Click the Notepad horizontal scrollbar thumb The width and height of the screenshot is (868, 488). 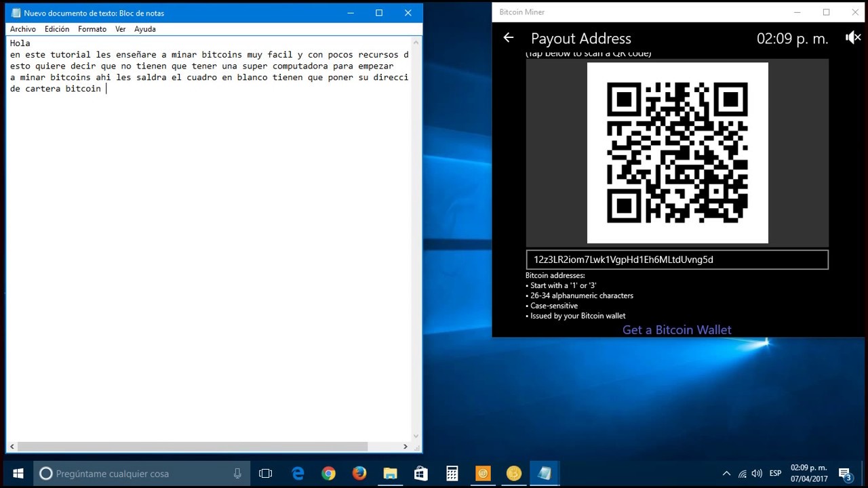point(193,447)
